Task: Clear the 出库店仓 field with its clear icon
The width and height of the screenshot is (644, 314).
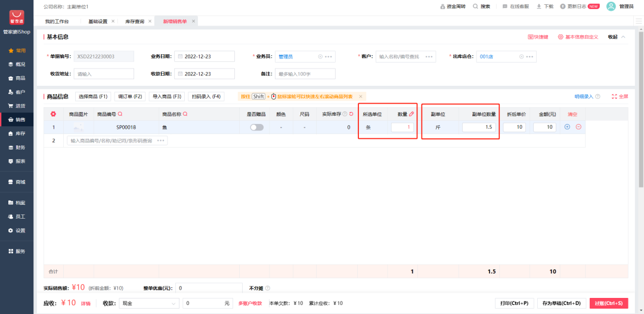Action: point(522,57)
